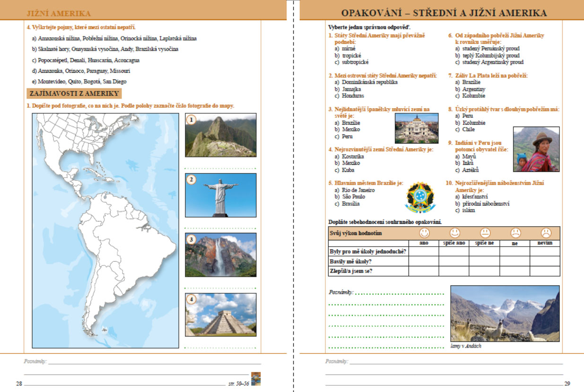The width and height of the screenshot is (584, 392).
Task: Click the dotted answer line under the waterfall photo
Action: 220,288
